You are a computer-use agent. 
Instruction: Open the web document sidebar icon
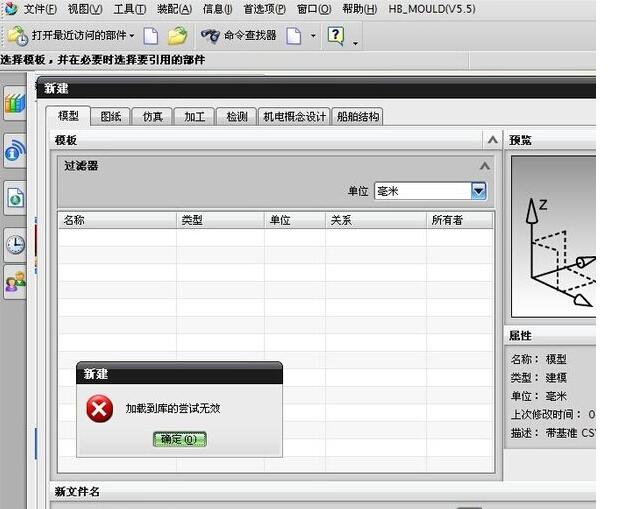coord(15,198)
